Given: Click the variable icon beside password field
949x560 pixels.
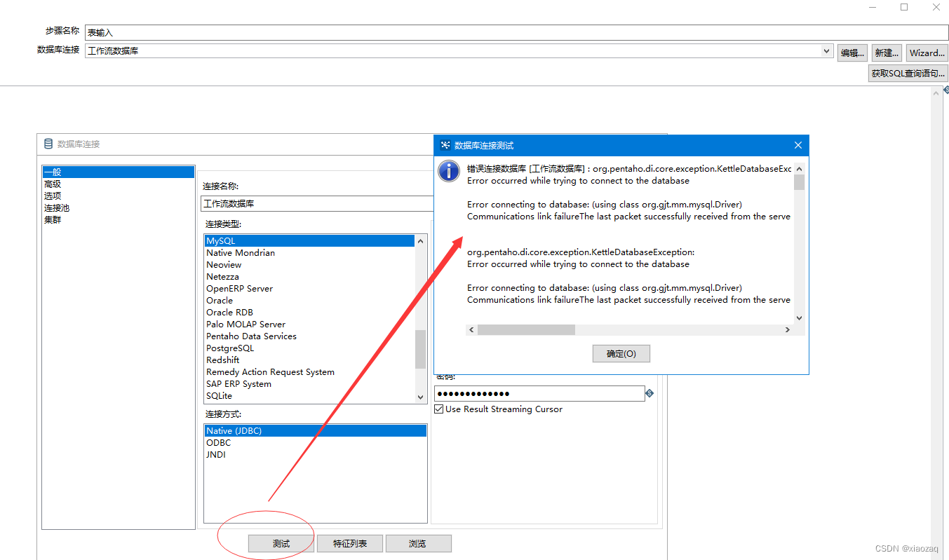Looking at the screenshot, I should click(650, 393).
